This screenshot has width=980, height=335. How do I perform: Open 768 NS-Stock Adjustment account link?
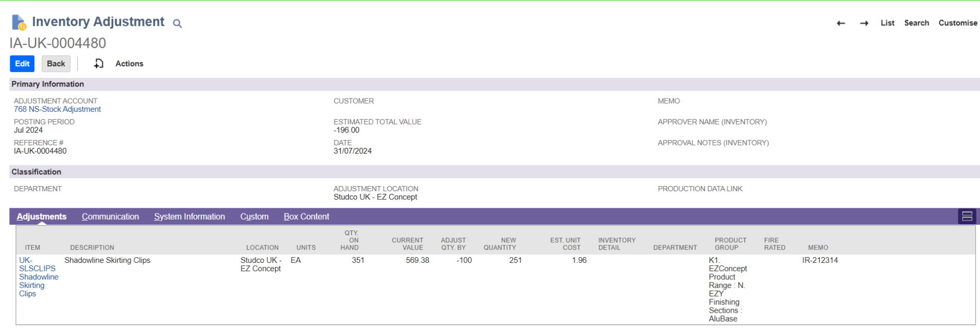(57, 109)
